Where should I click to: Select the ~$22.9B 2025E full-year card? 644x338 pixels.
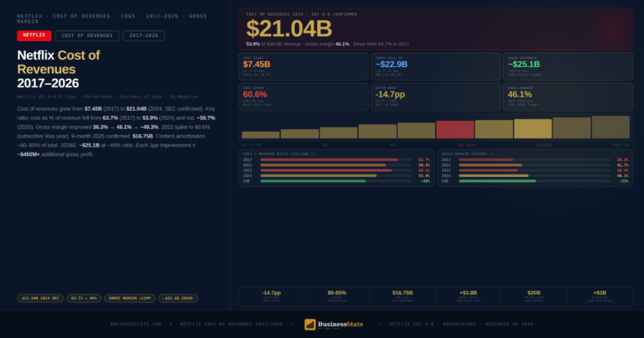click(x=436, y=66)
